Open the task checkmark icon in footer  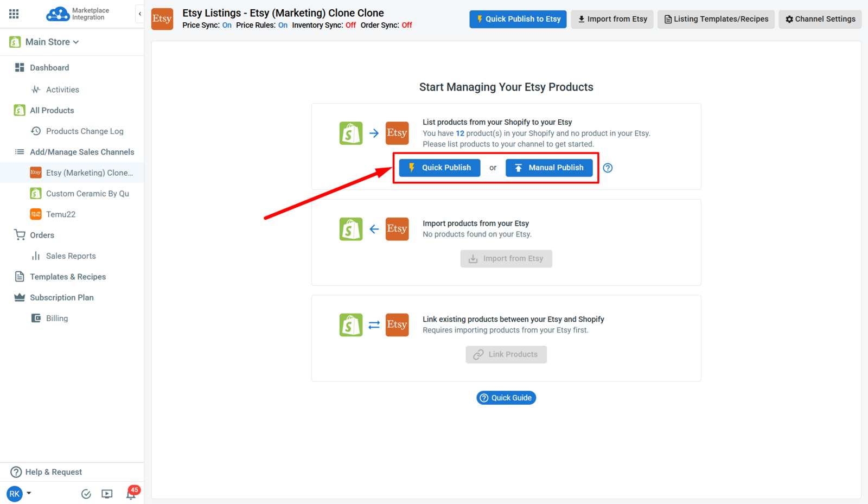[x=86, y=494]
